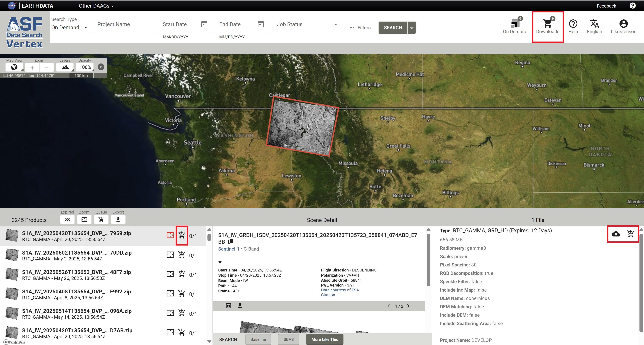Click the Earthdata help question mark
Image resolution: width=644 pixels, height=345 pixels.
pyautogui.click(x=632, y=6)
